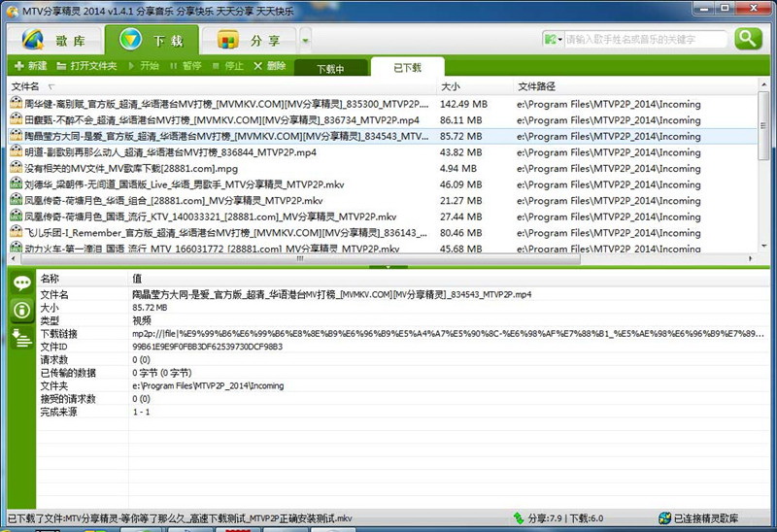Click the file icon of 刘德华_梁朝伟-无间道
Viewport: 777px width, 532px height.
pos(17,183)
